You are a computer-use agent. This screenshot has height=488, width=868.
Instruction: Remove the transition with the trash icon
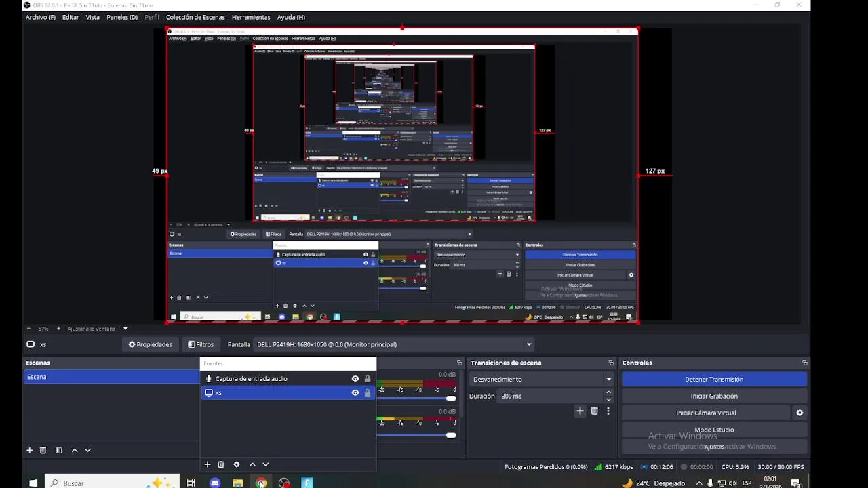(594, 411)
